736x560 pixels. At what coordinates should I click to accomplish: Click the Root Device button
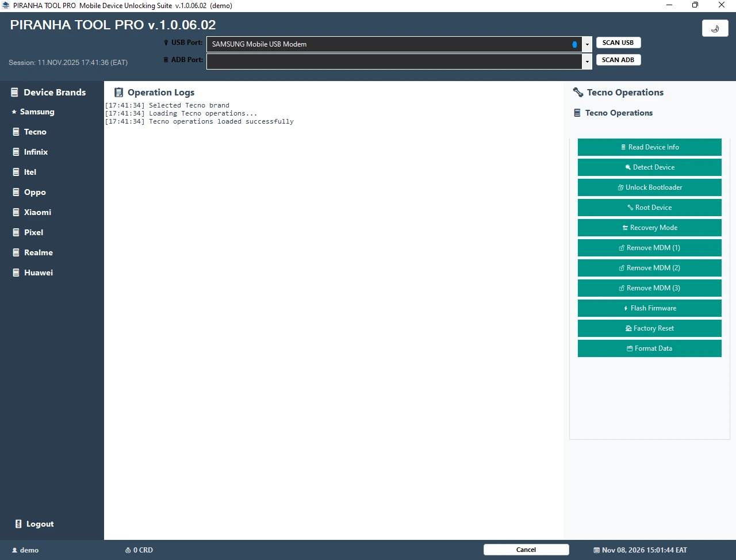650,208
